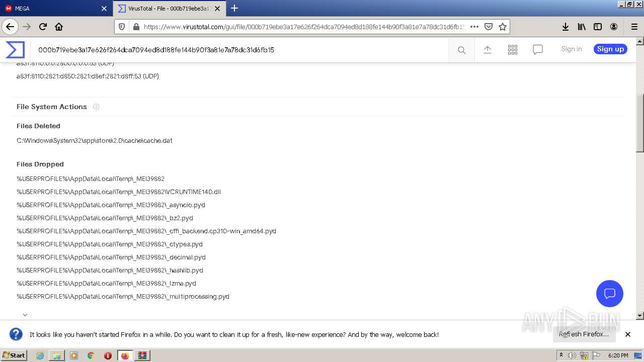The height and width of the screenshot is (362, 644).
Task: Open the VirusTotal apps grid icon
Action: [x=513, y=50]
